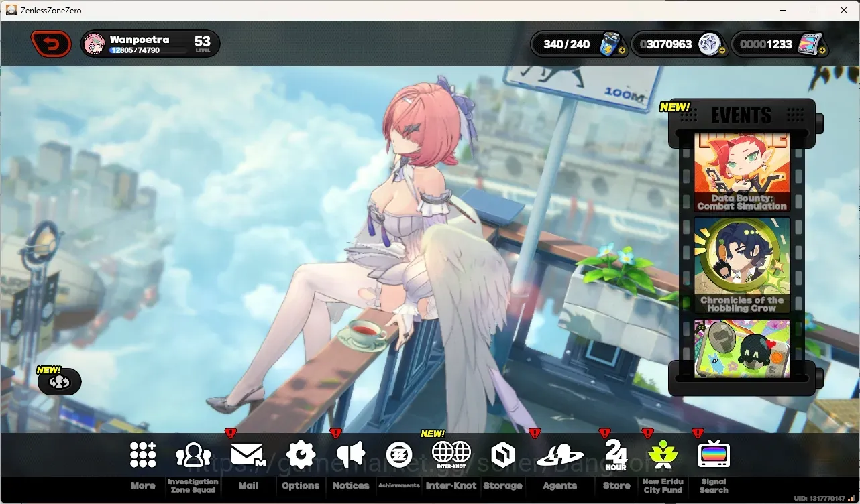This screenshot has width=860, height=504.
Task: Click the Options label
Action: pyautogui.click(x=301, y=486)
